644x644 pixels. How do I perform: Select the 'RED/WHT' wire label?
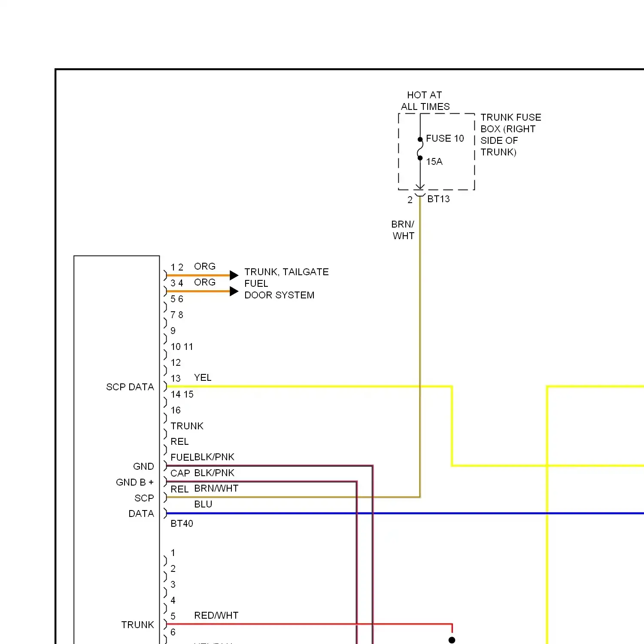216,615
